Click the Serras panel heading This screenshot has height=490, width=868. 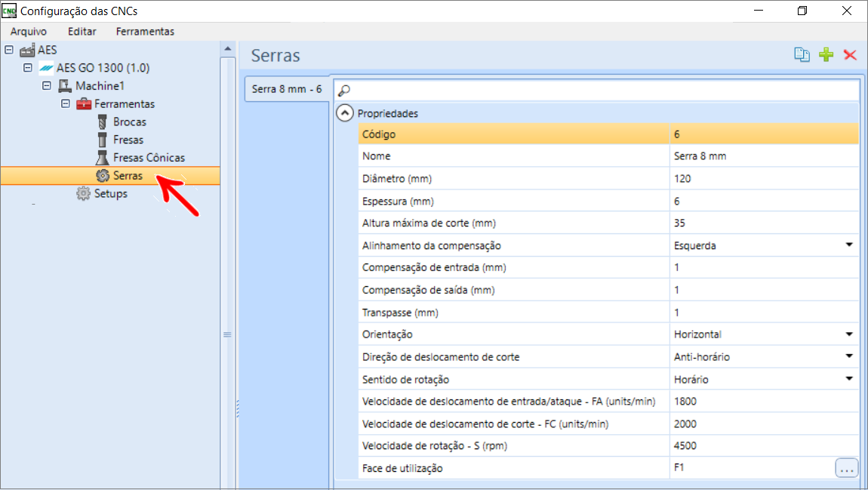(x=275, y=55)
